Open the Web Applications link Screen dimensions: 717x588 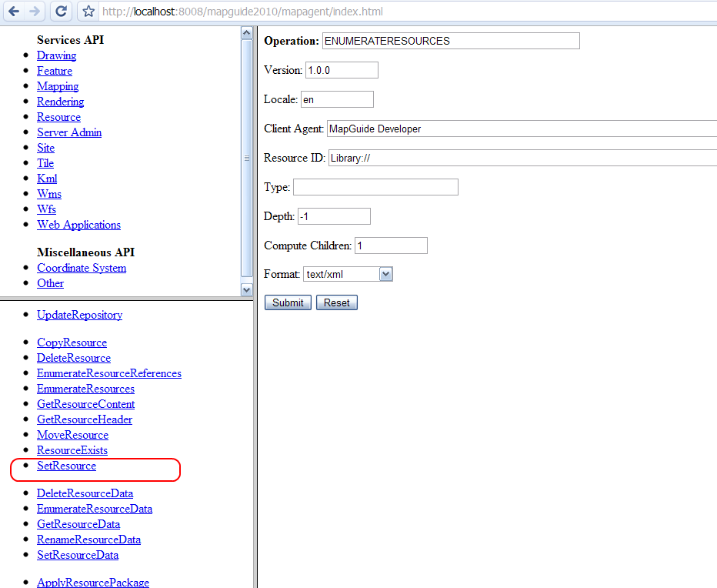pyautogui.click(x=78, y=225)
